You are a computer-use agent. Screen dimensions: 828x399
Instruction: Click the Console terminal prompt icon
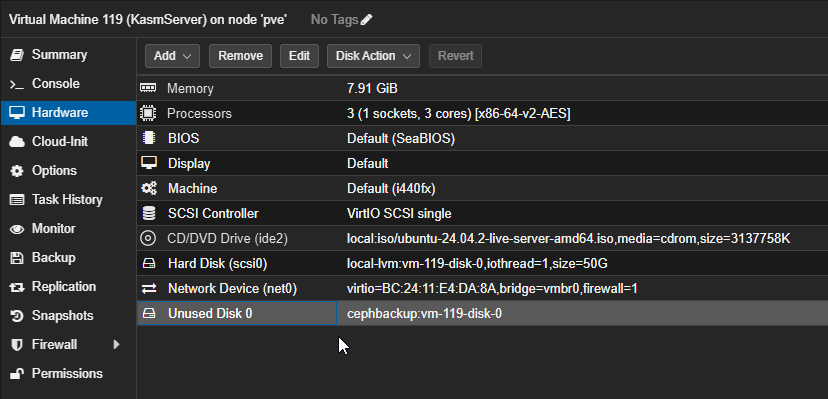tap(17, 84)
